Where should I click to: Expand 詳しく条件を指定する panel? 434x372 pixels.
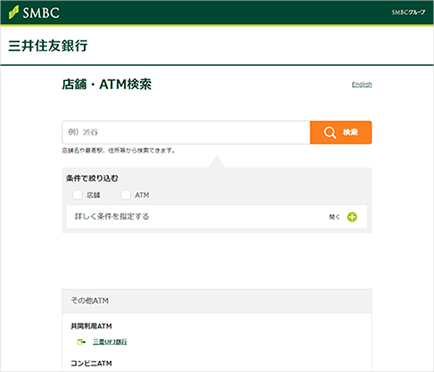(217, 217)
